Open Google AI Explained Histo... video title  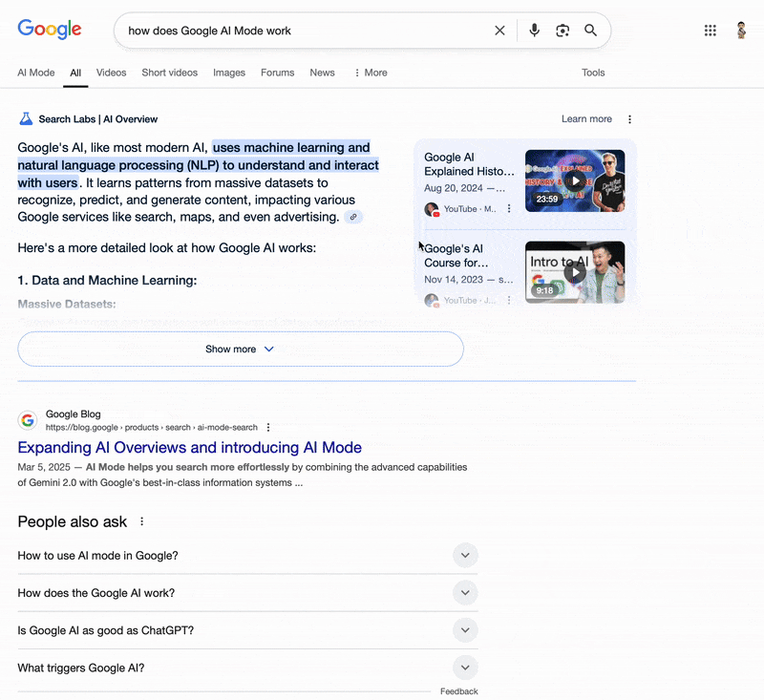469,164
